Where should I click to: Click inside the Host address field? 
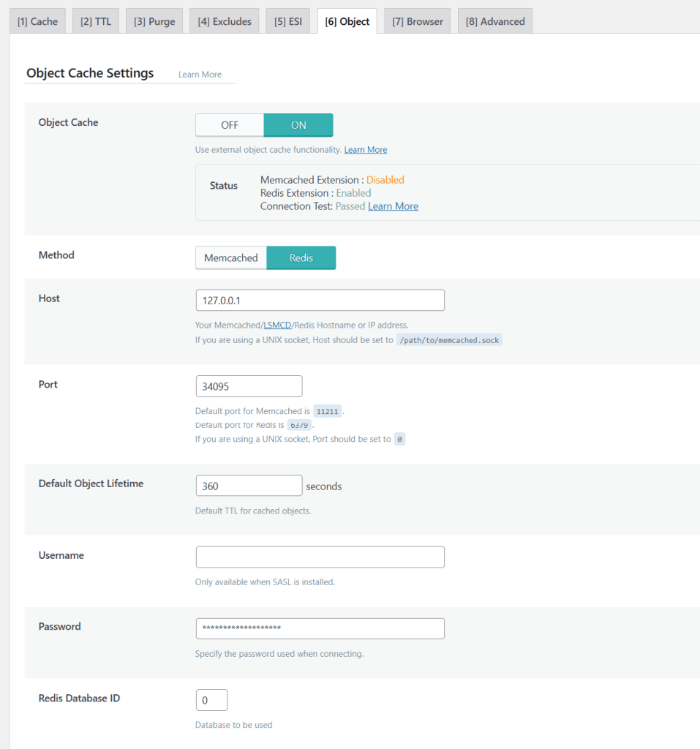point(320,300)
